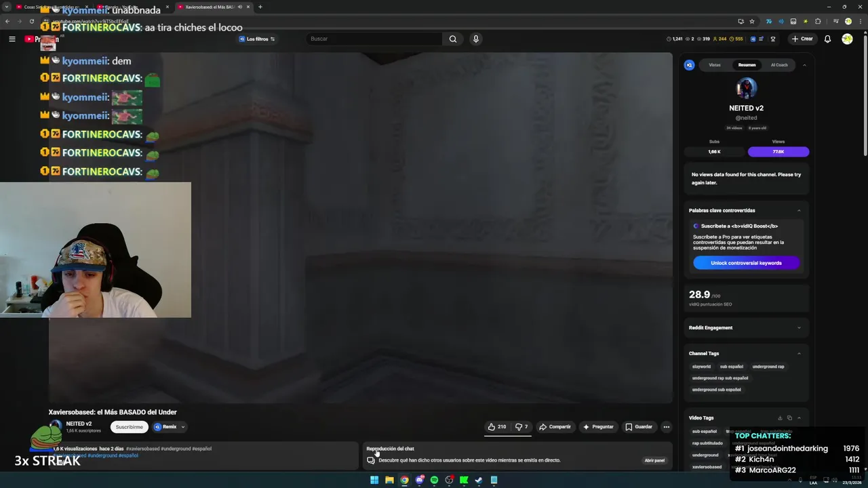Screen dimensions: 868x488
Task: Click the Suscribirme button
Action: (x=129, y=427)
